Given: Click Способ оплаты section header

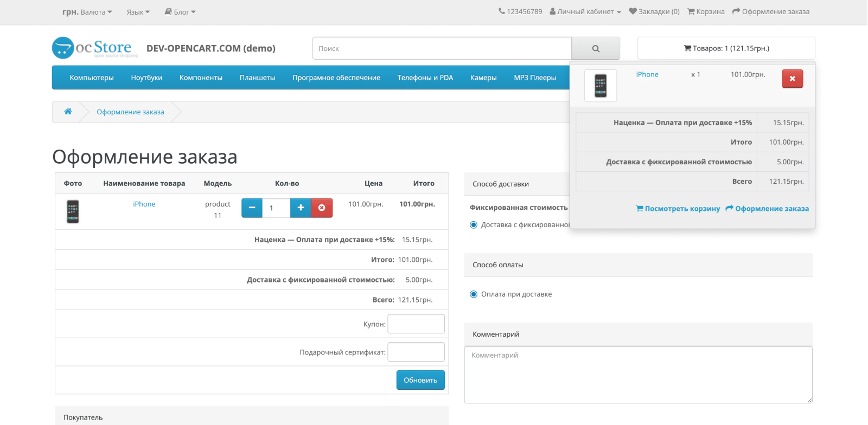Looking at the screenshot, I should coord(639,265).
